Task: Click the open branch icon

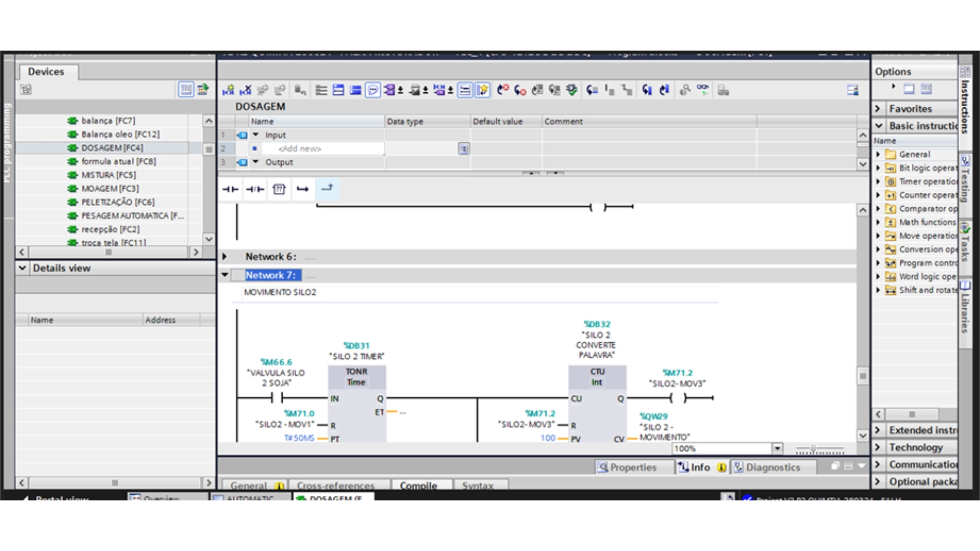Action: 303,189
